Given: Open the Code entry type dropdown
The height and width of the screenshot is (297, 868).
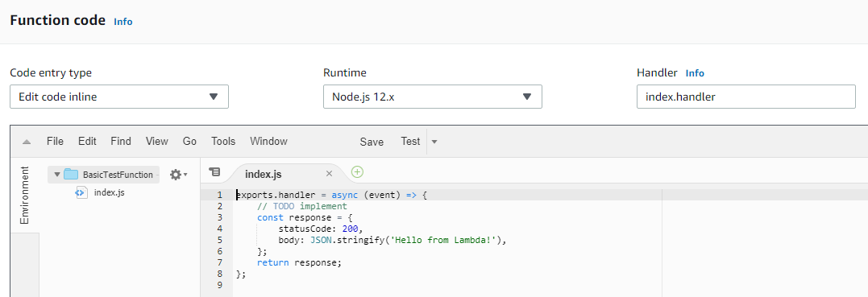Looking at the screenshot, I should [x=119, y=97].
